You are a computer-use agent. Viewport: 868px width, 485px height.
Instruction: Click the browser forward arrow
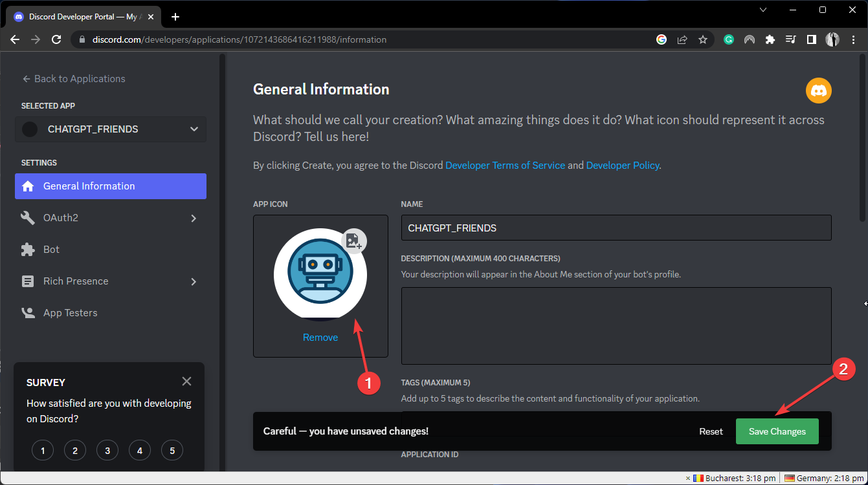(x=36, y=39)
